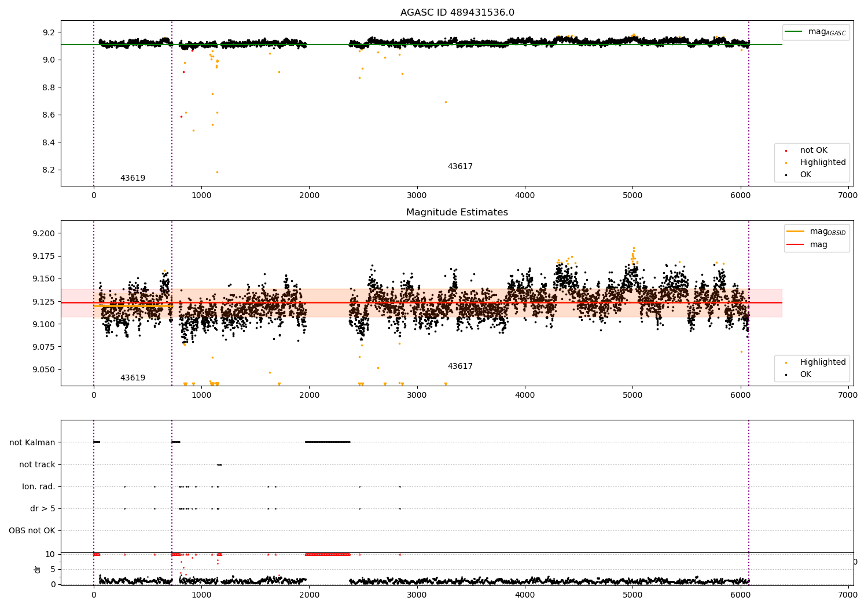Click obsid label 43619 in middle plot
Viewport: 868px width, 608px height.
click(x=133, y=378)
